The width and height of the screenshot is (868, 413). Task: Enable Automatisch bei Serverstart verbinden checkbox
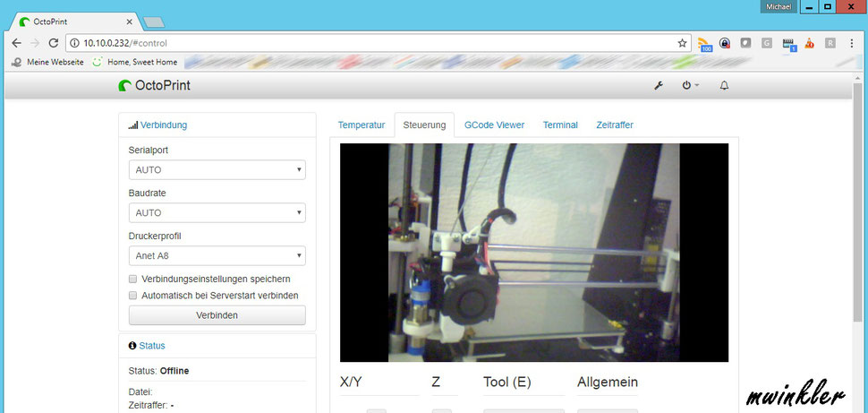tap(132, 296)
